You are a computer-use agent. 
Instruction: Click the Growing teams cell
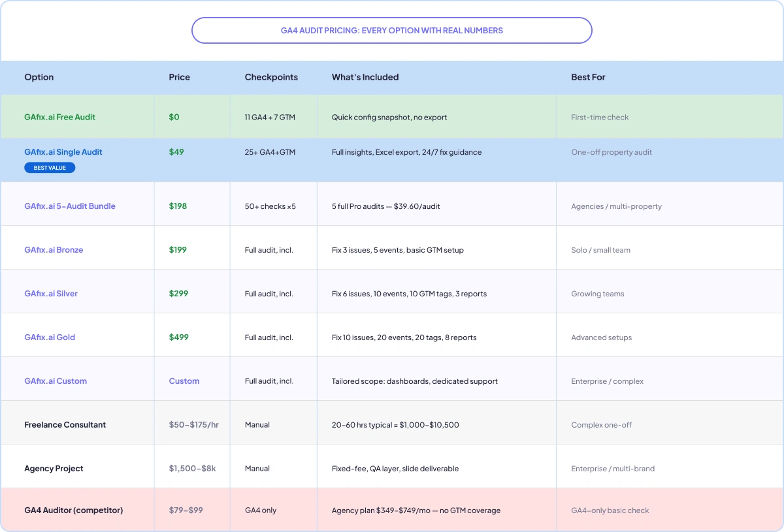coord(598,294)
